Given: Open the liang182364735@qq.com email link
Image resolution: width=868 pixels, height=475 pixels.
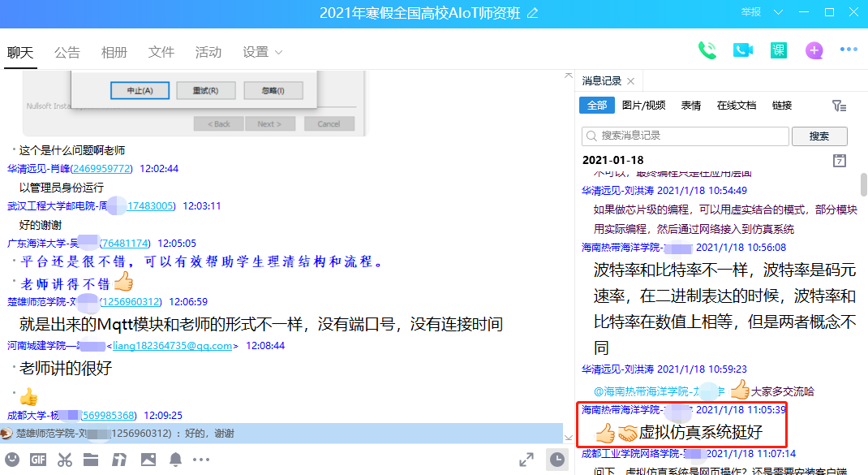Looking at the screenshot, I should (172, 346).
